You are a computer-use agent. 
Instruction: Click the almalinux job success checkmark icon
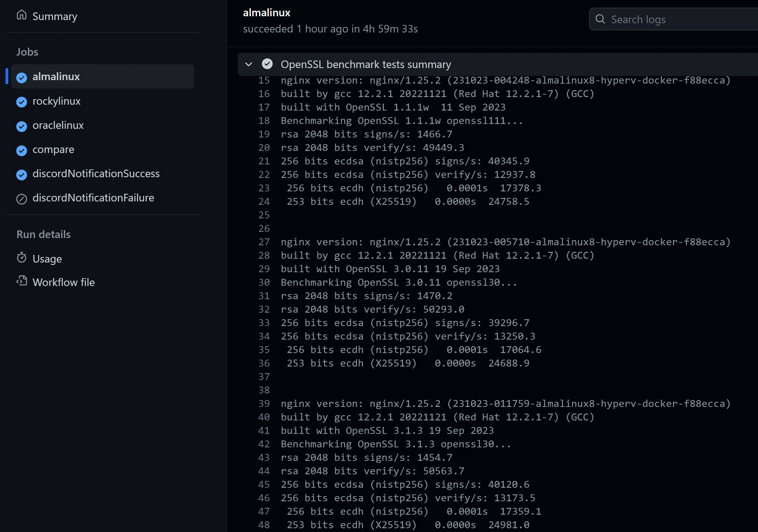click(22, 78)
